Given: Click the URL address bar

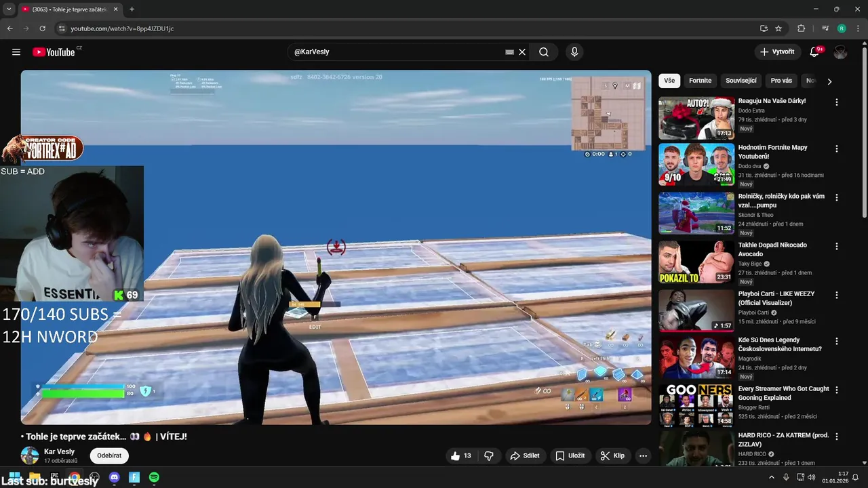Looking at the screenshot, I should pyautogui.click(x=407, y=28).
